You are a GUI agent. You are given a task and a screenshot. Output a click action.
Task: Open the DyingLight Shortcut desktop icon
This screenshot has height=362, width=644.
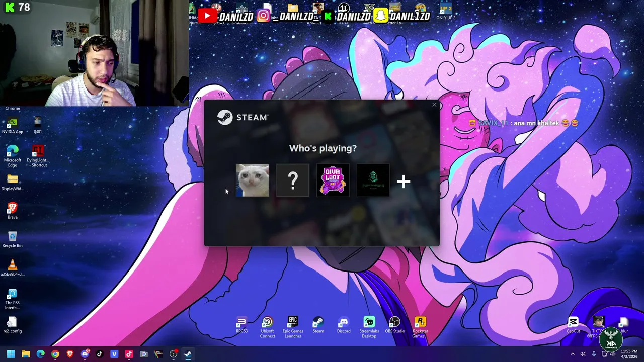(38, 156)
